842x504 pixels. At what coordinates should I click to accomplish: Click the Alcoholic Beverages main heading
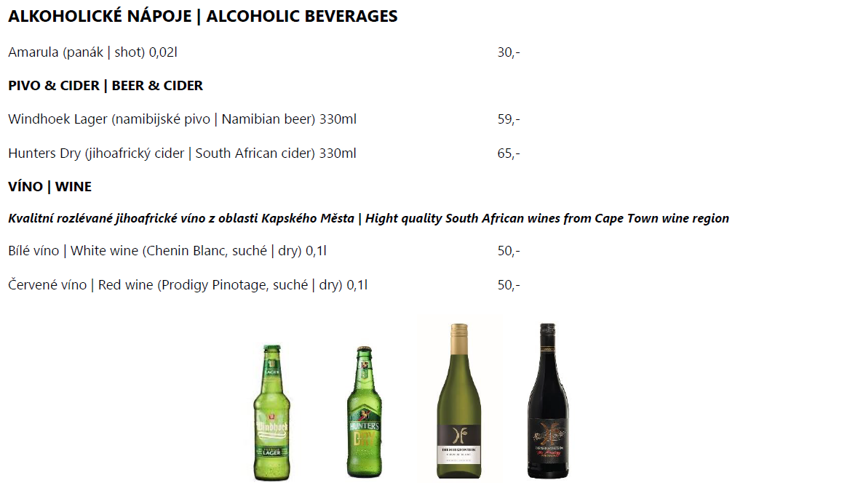[203, 16]
